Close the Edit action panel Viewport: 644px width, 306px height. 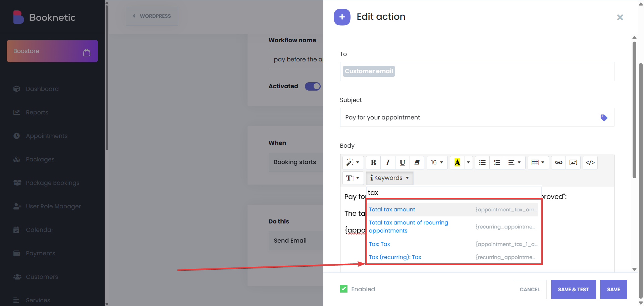coord(620,17)
